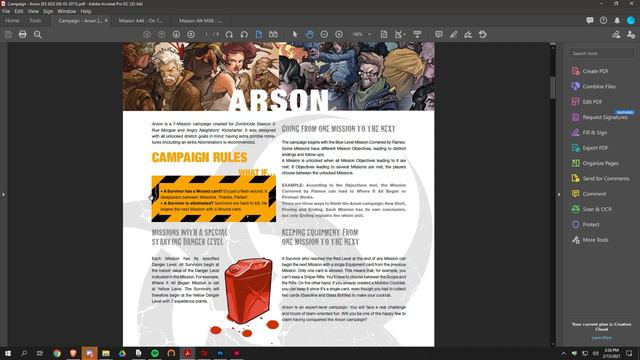This screenshot has height=360, width=640.
Task: Collapse the right tools pane arrow
Action: 559,194
